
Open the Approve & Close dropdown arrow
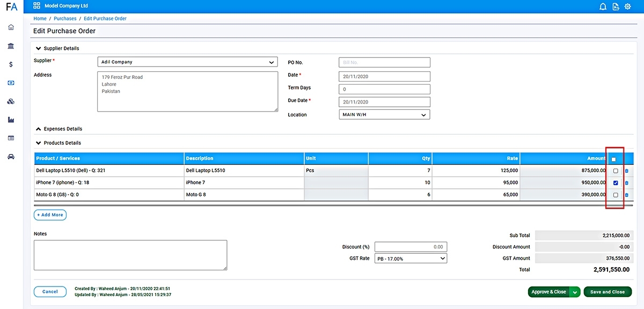pyautogui.click(x=575, y=292)
